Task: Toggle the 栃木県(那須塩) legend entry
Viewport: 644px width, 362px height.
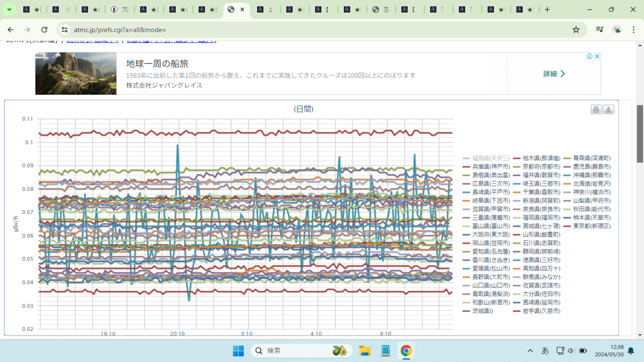Action: point(537,158)
